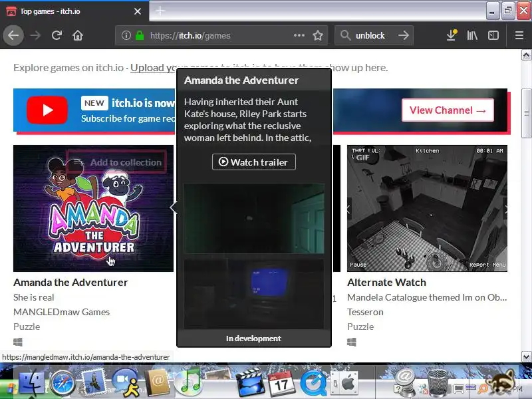Open the Amanda the Adventurer cover image
Screen dimensions: 532x399
(x=93, y=208)
